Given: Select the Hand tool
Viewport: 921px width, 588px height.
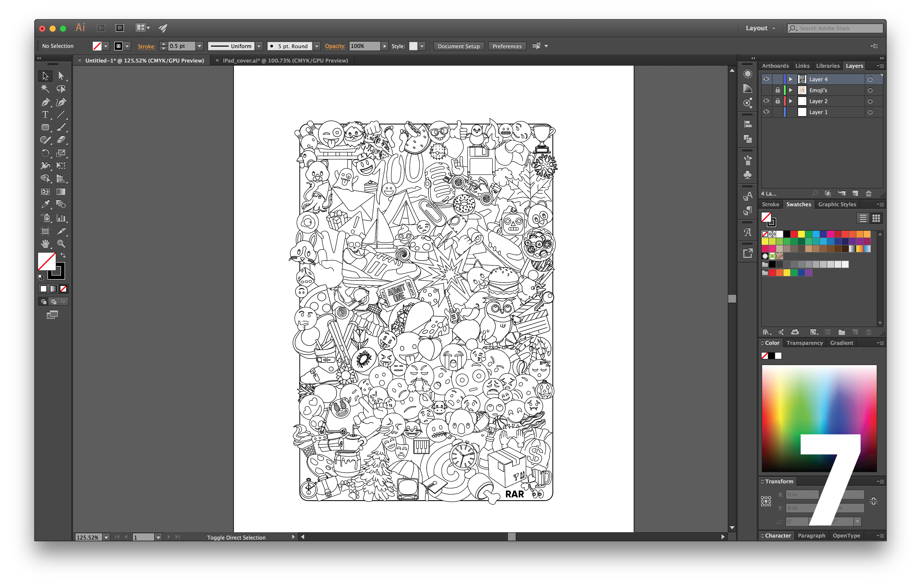Looking at the screenshot, I should click(45, 243).
